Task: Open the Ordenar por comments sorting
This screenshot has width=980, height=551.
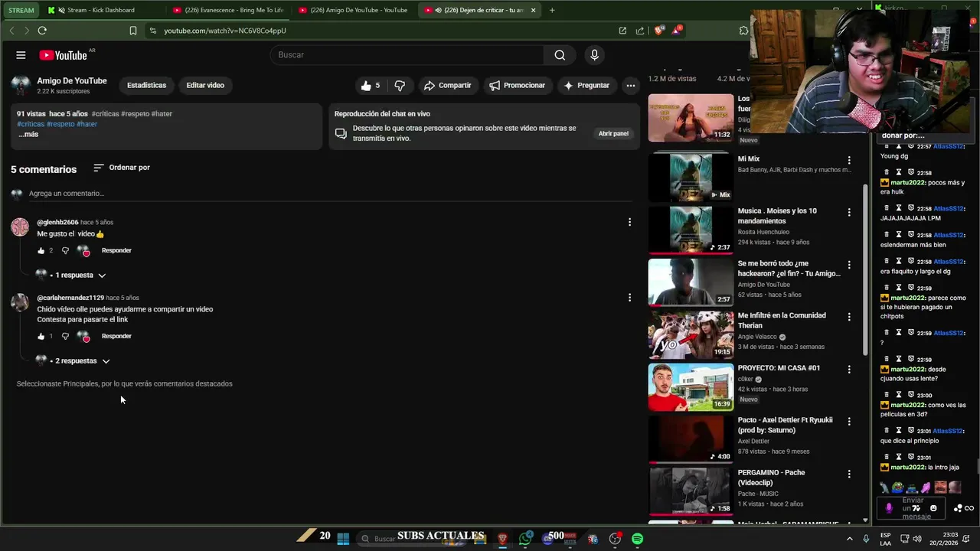Action: tap(122, 168)
